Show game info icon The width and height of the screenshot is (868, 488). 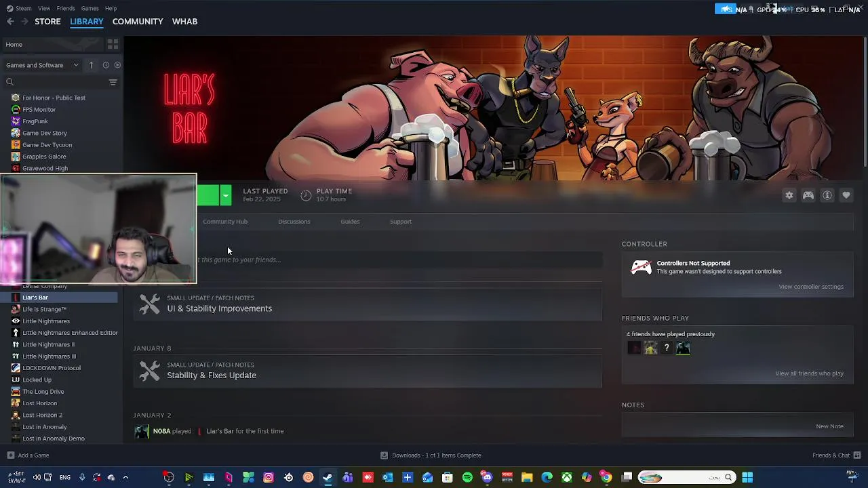[827, 195]
